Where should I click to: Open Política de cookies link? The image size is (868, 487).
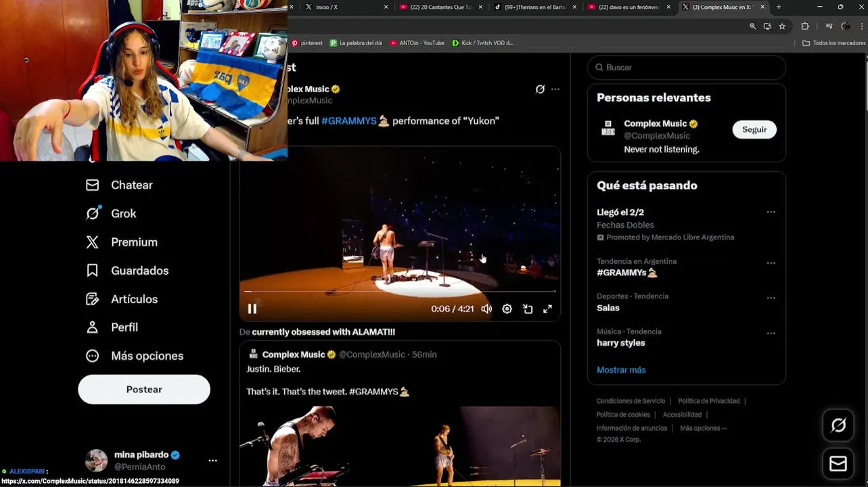click(x=623, y=415)
